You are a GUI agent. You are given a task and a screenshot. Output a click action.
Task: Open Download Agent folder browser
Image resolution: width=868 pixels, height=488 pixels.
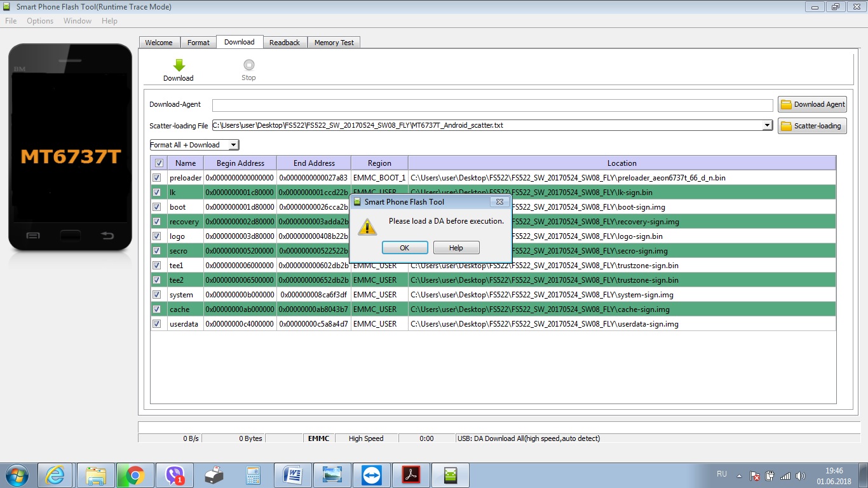tap(812, 104)
